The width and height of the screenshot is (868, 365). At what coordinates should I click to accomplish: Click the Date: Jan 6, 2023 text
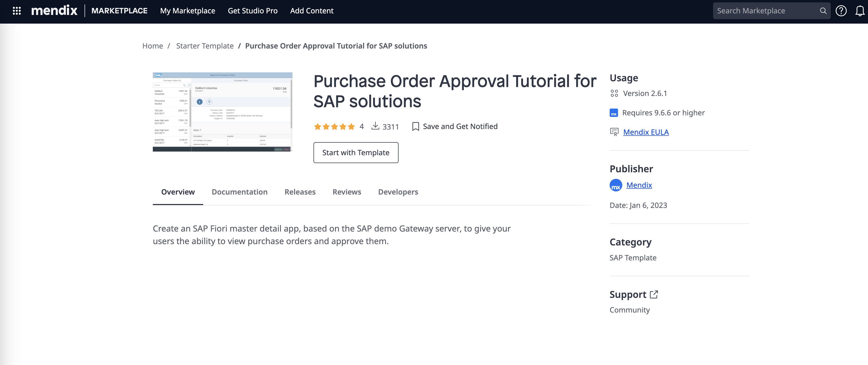tap(638, 205)
